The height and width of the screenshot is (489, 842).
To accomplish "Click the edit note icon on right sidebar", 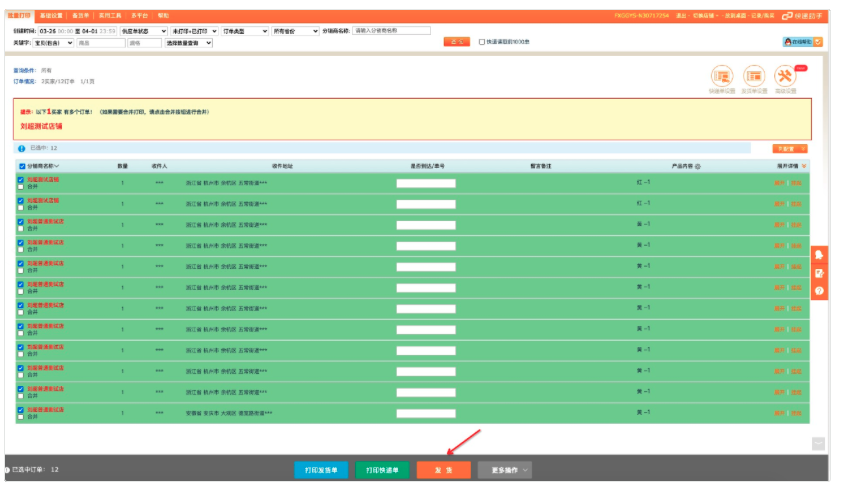I will coord(819,273).
